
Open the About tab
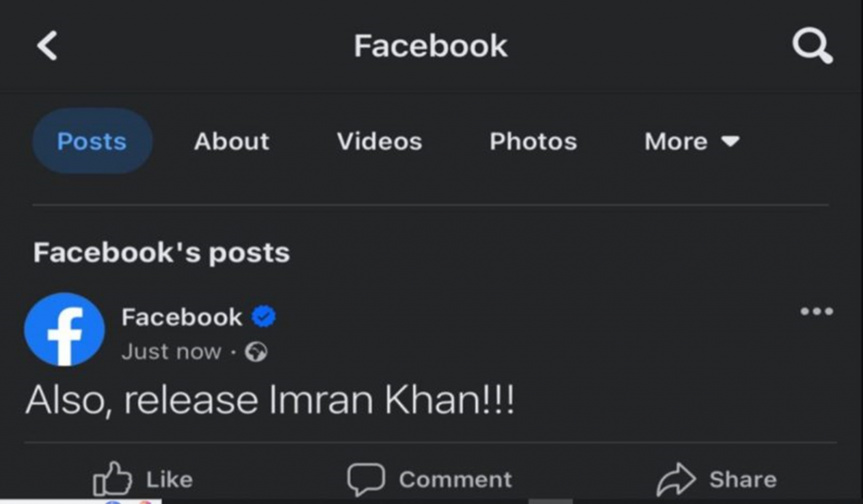[232, 142]
